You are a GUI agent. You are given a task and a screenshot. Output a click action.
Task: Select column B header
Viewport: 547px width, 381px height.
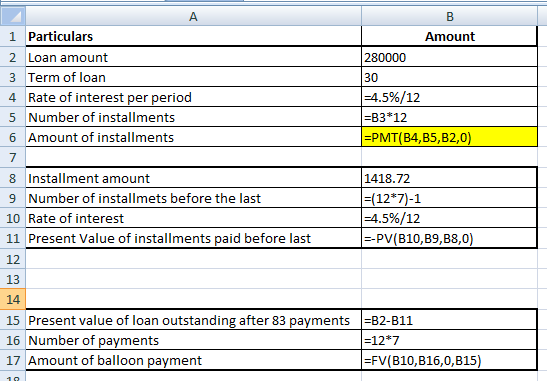click(450, 16)
